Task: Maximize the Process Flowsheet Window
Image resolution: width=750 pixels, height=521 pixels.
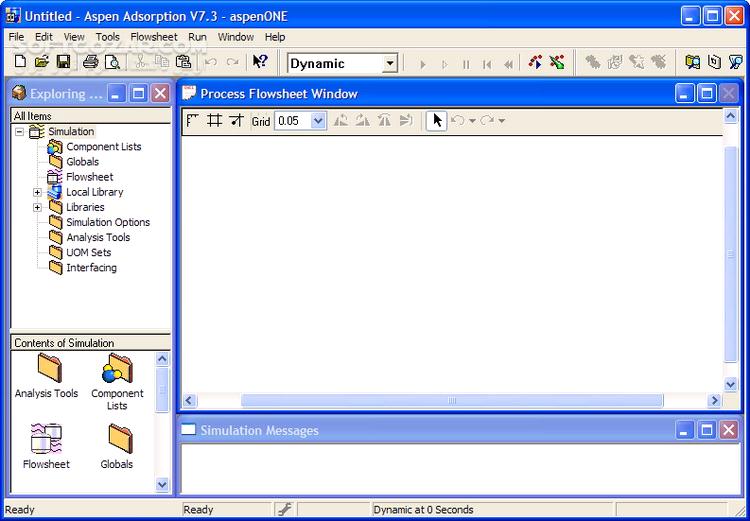Action: pos(706,93)
